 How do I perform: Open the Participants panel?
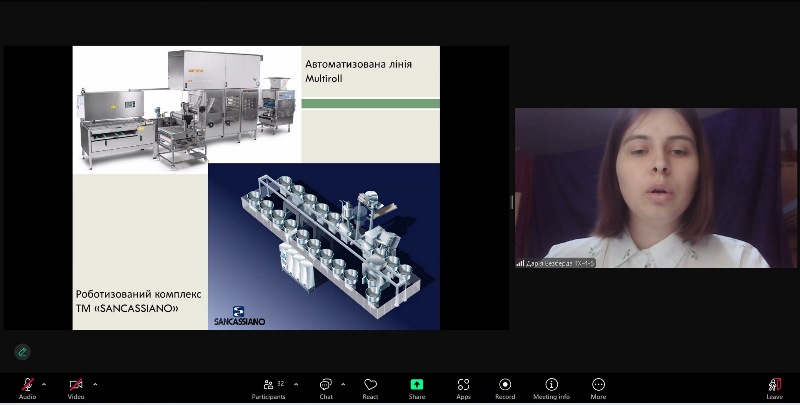(268, 389)
